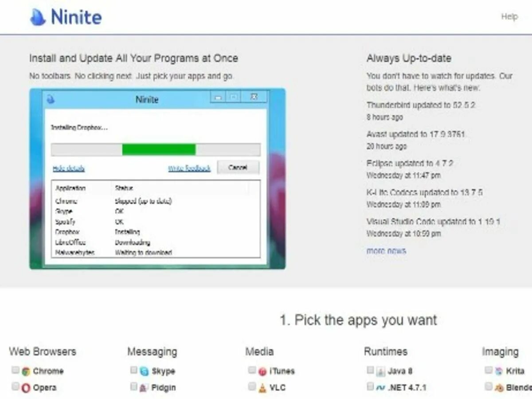This screenshot has height=399, width=532.
Task: Click the Spotify OK row in the status list
Action: click(x=155, y=222)
